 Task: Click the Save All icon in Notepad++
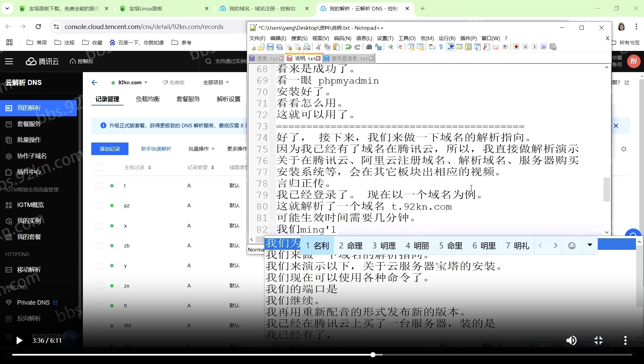click(x=279, y=47)
